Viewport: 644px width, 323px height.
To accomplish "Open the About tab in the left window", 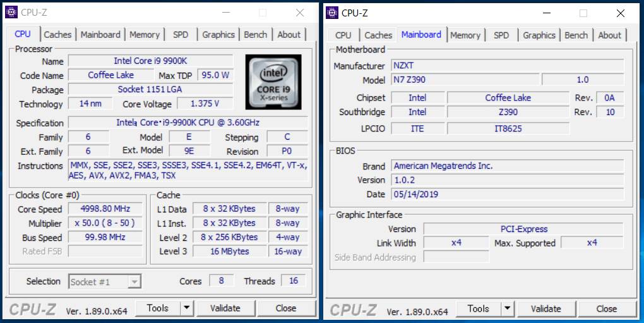I will click(289, 35).
